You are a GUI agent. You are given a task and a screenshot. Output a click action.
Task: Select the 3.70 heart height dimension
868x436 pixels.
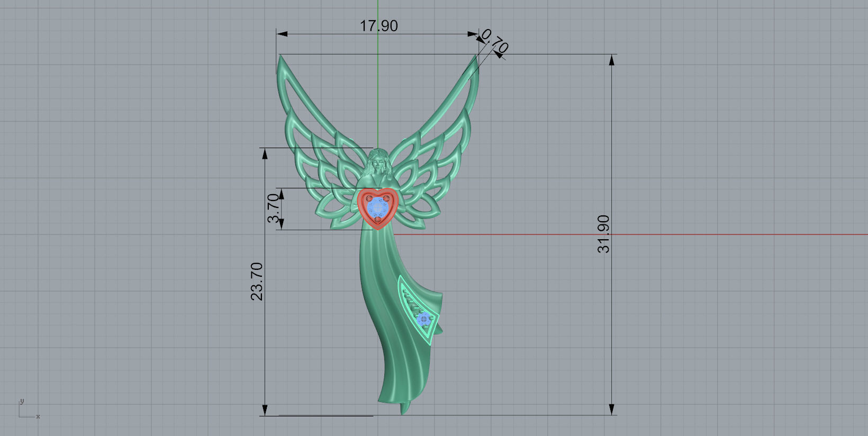[273, 208]
